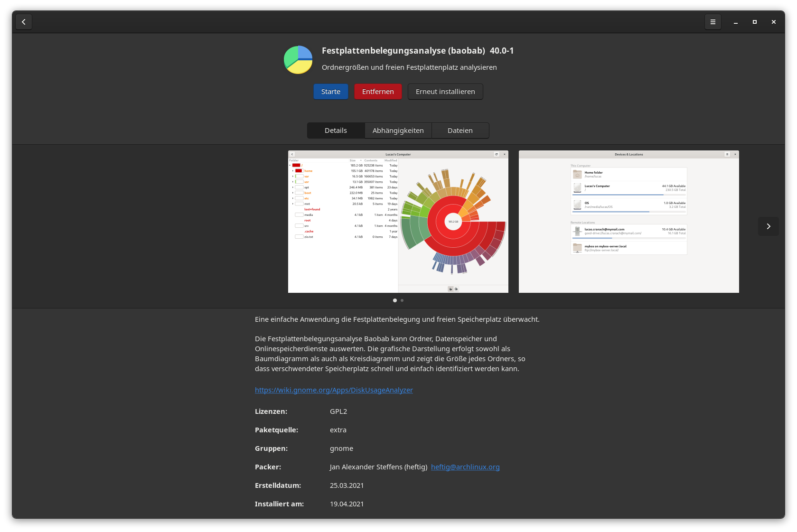Screen dimensions: 797x532
Task: Open the Devices & Locations screenshot thumbnail
Action: (x=628, y=222)
